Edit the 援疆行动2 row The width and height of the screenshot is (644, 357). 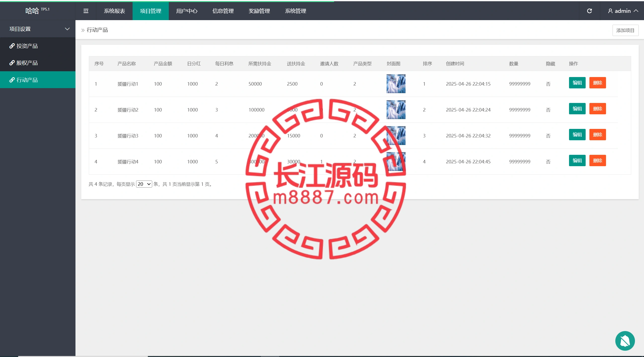577,109
